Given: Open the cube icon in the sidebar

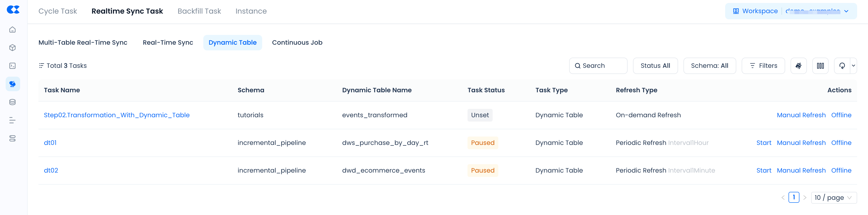Looking at the screenshot, I should (x=12, y=48).
